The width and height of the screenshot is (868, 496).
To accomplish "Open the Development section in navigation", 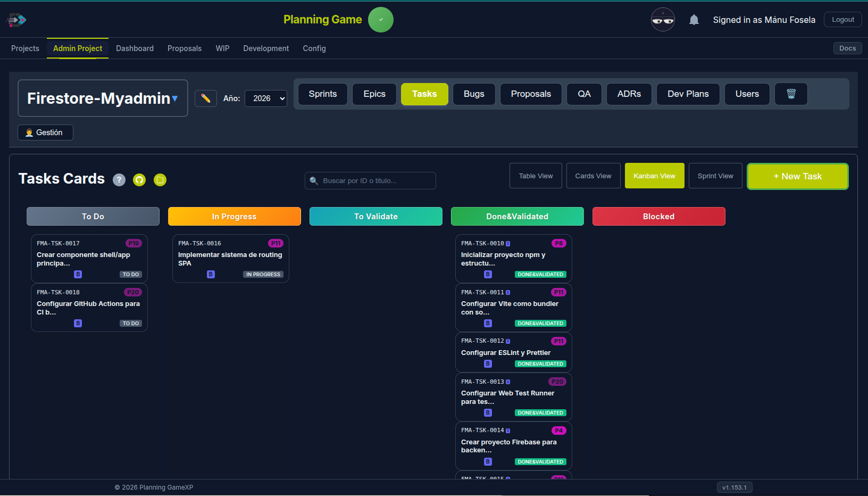I will pyautogui.click(x=266, y=48).
